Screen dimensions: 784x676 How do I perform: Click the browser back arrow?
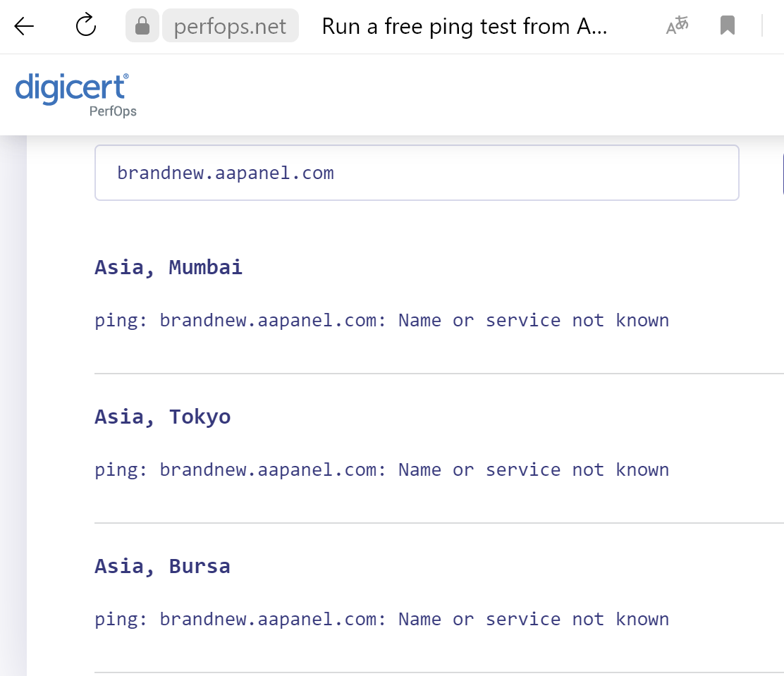[24, 27]
